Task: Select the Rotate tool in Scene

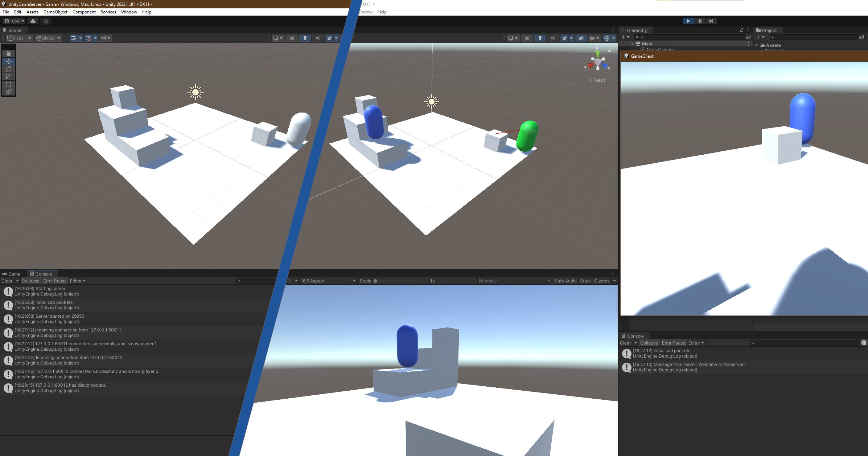Action: coord(9,69)
